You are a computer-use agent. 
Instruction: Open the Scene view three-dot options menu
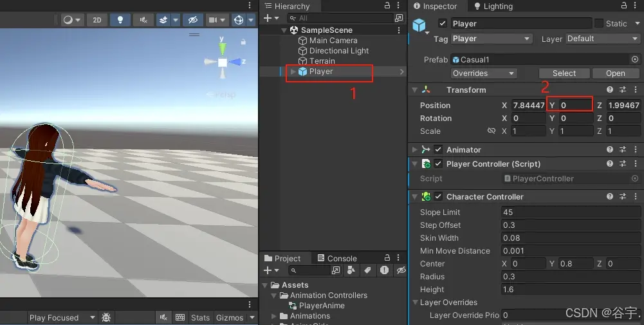[x=250, y=5]
